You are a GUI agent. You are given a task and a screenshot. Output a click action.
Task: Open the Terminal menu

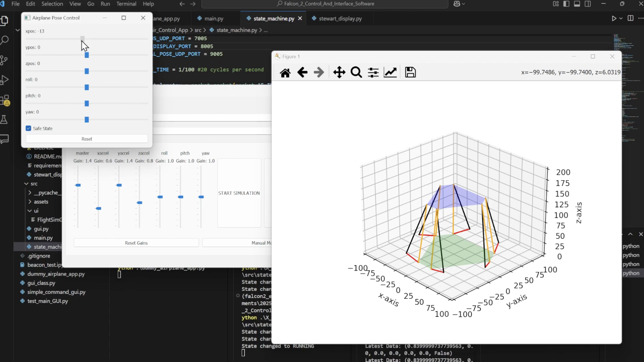[126, 4]
